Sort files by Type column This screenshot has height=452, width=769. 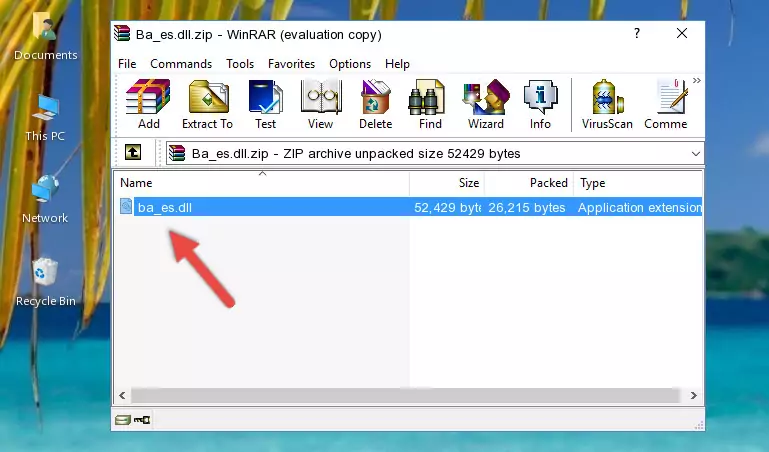coord(638,183)
